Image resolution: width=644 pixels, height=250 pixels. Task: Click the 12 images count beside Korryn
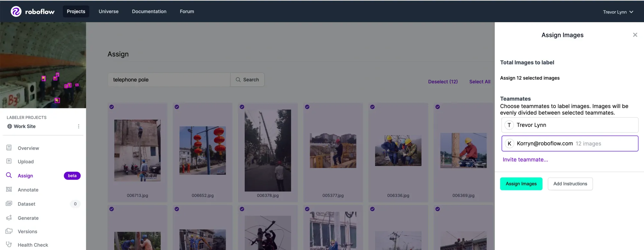click(588, 144)
